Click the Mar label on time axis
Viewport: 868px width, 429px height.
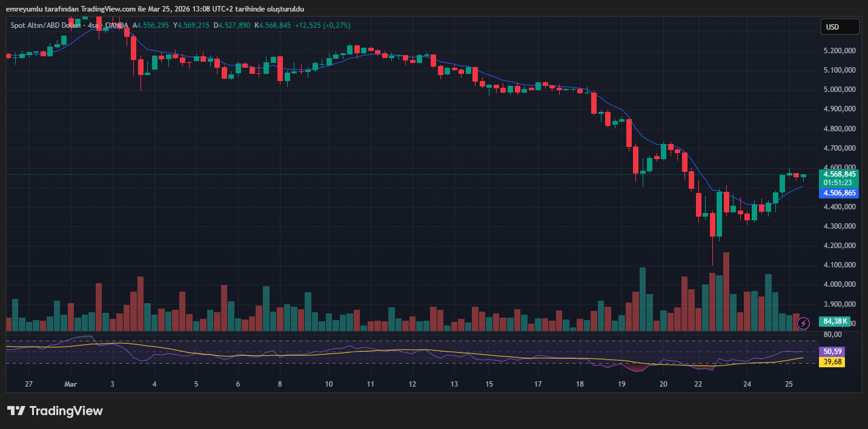70,384
